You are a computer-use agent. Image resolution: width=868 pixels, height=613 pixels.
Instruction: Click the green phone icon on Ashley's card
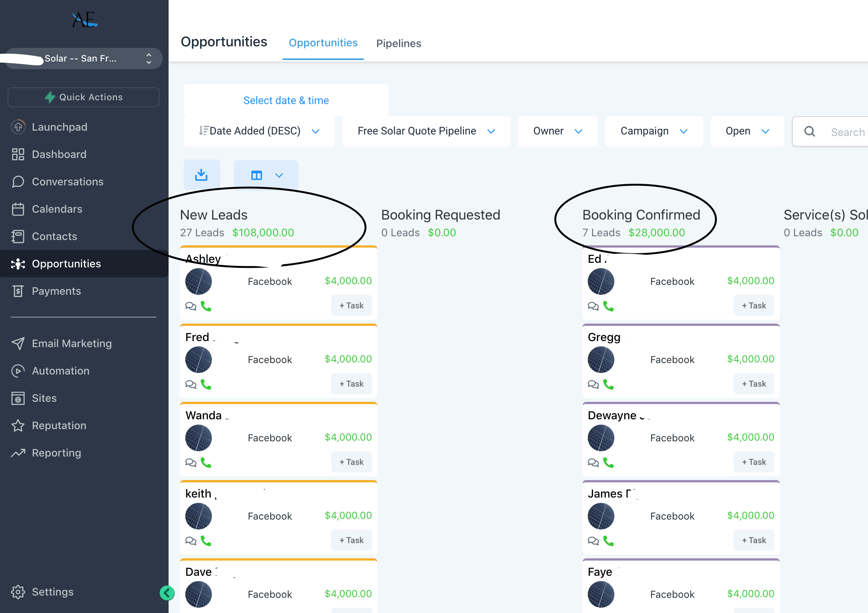206,306
